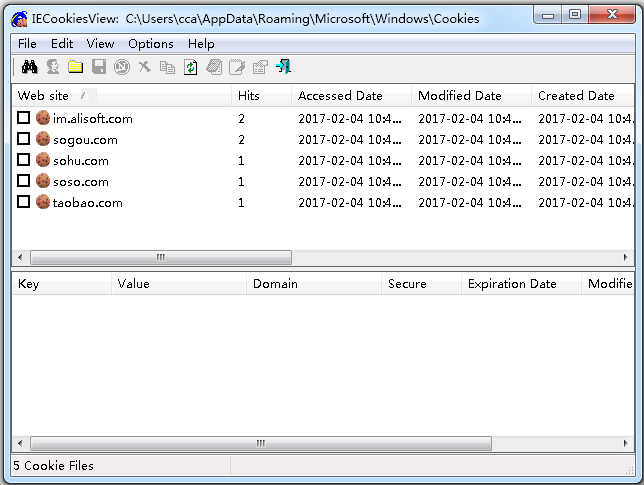Image resolution: width=644 pixels, height=485 pixels.
Task: Open the Options menu
Action: coord(150,44)
